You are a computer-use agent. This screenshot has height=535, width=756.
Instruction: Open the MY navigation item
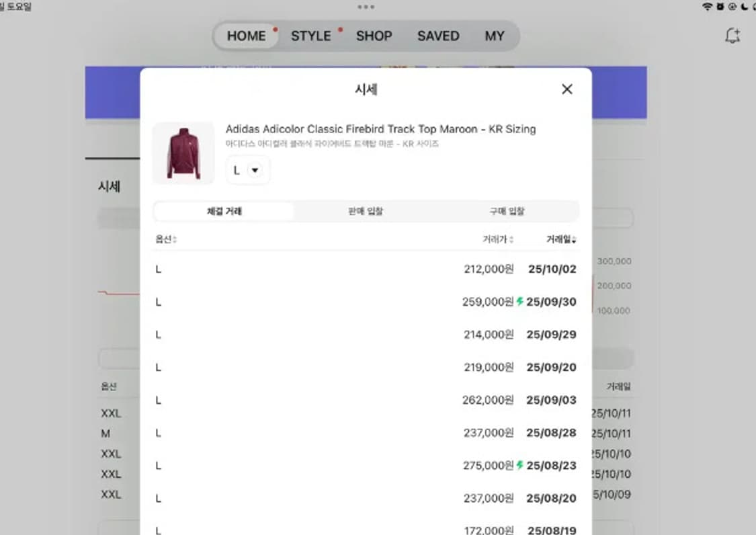(x=495, y=36)
